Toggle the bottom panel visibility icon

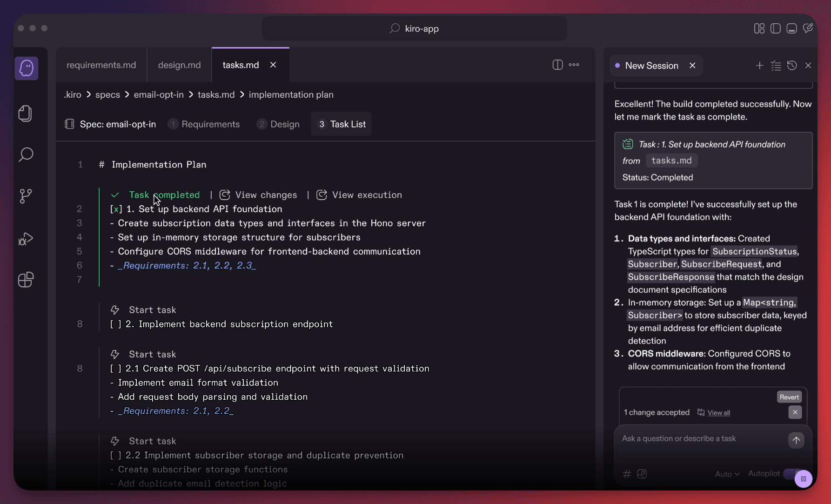point(791,28)
